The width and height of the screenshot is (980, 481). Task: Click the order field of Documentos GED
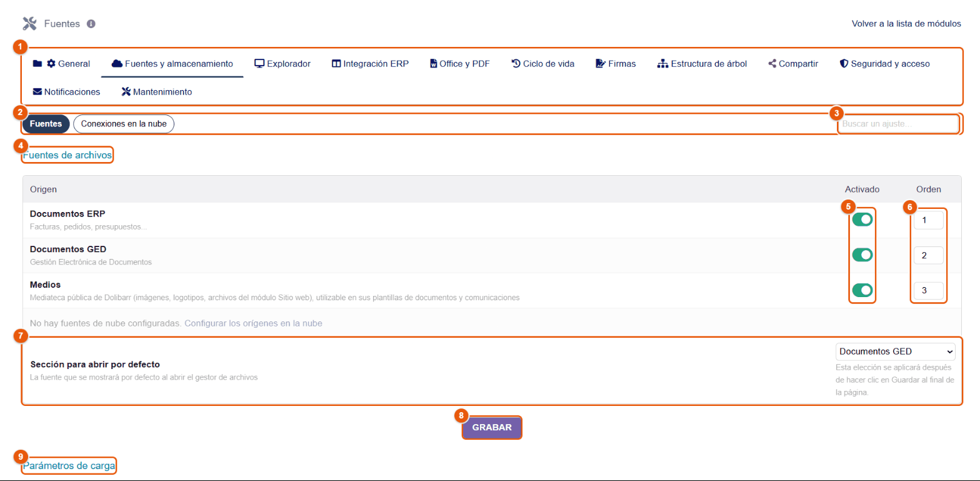click(x=928, y=255)
